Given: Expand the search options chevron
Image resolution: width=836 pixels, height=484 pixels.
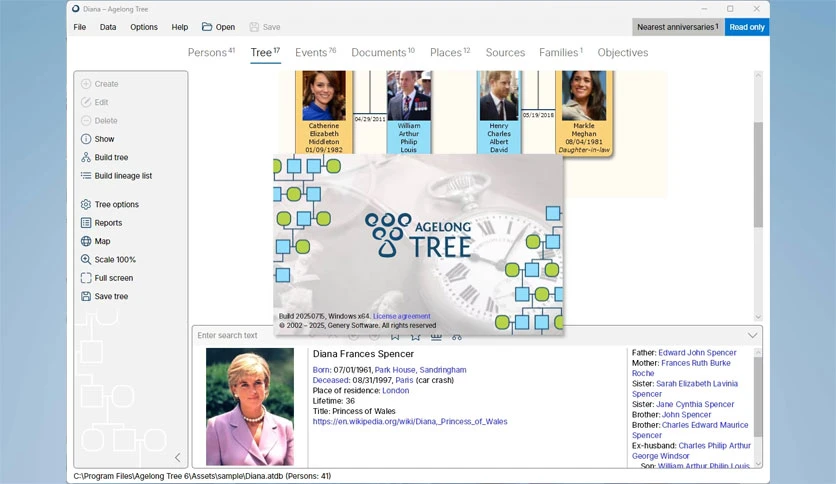Looking at the screenshot, I should (752, 335).
